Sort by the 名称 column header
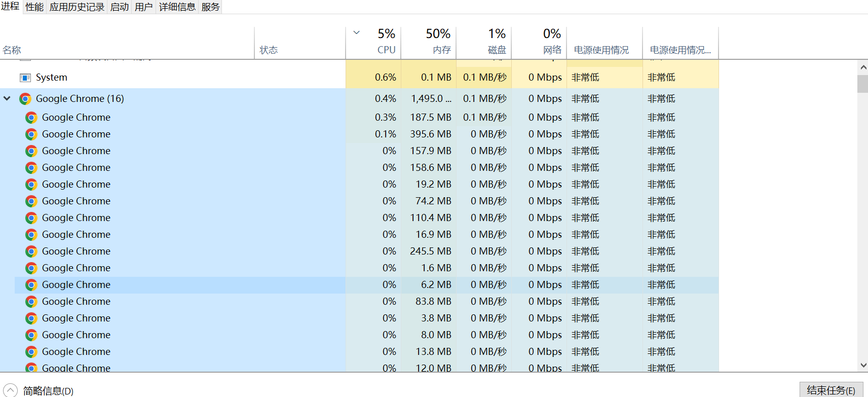Screen dimensions: 868x397 [x=12, y=50]
